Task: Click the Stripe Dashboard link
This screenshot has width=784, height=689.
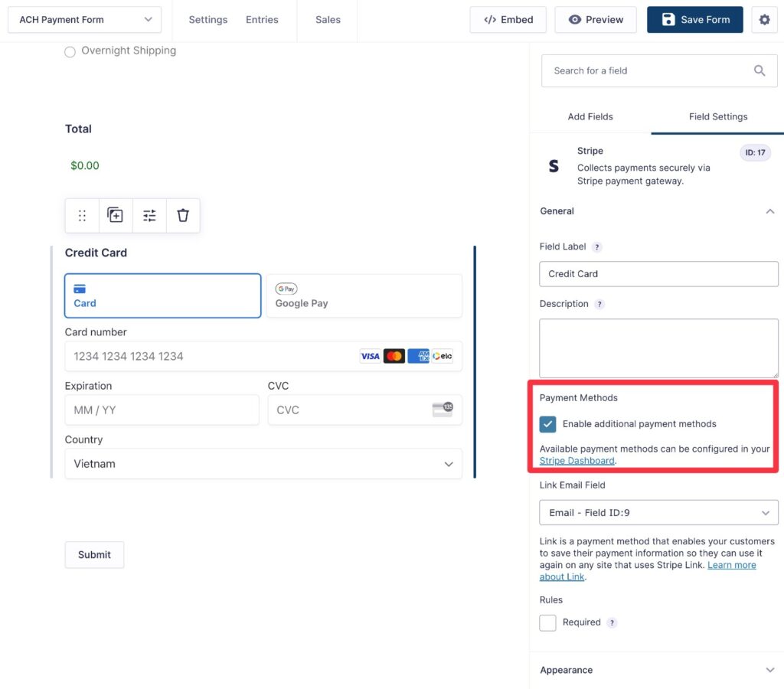Action: pyautogui.click(x=579, y=460)
